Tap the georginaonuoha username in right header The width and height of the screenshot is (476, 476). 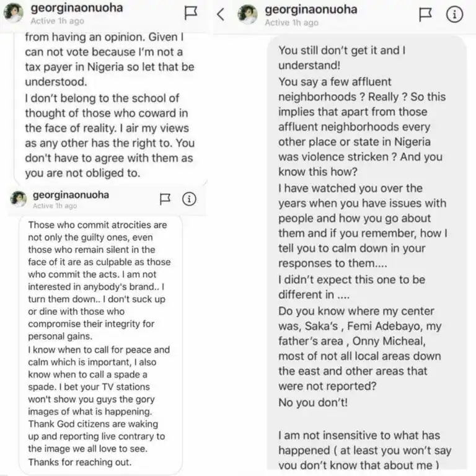pyautogui.click(x=311, y=9)
